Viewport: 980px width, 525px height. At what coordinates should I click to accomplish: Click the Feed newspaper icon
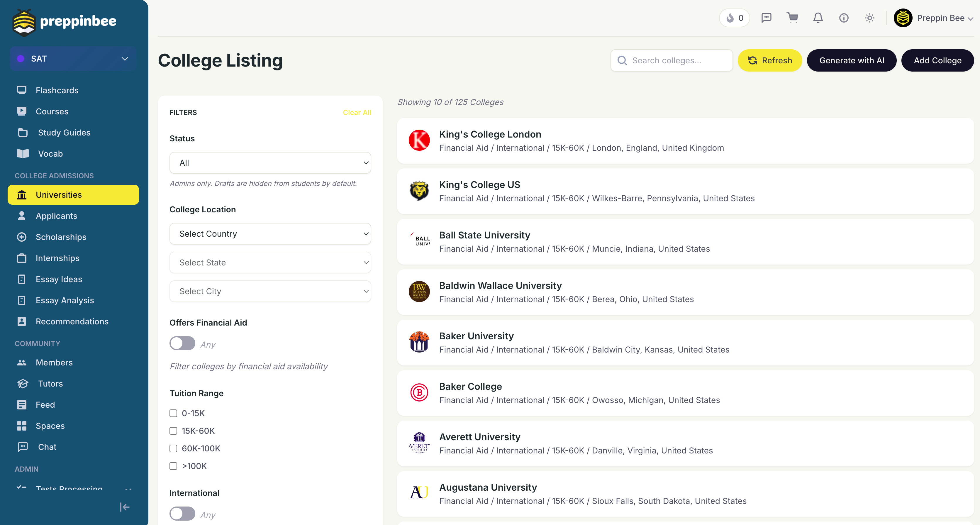22,404
